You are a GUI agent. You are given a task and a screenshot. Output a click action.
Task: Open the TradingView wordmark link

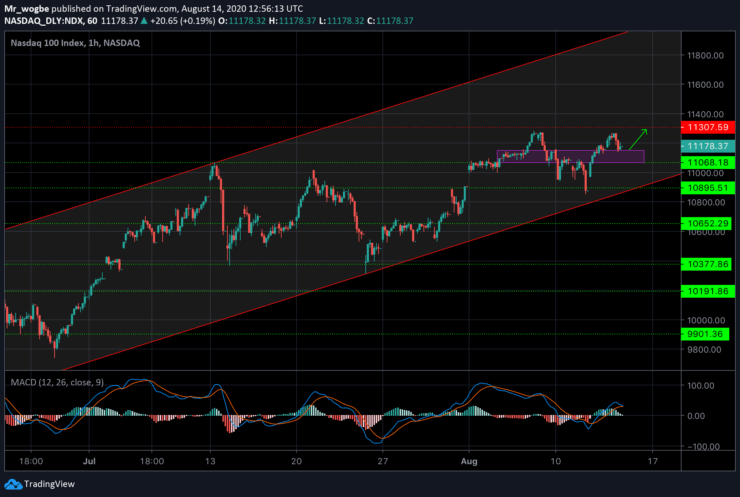coord(49,484)
